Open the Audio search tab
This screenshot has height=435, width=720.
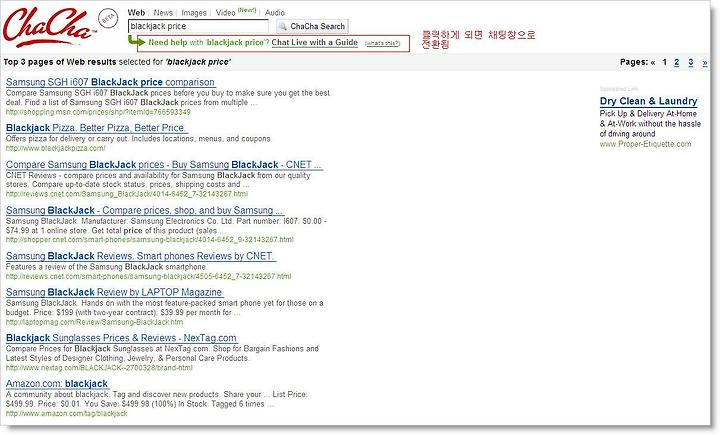click(x=275, y=13)
